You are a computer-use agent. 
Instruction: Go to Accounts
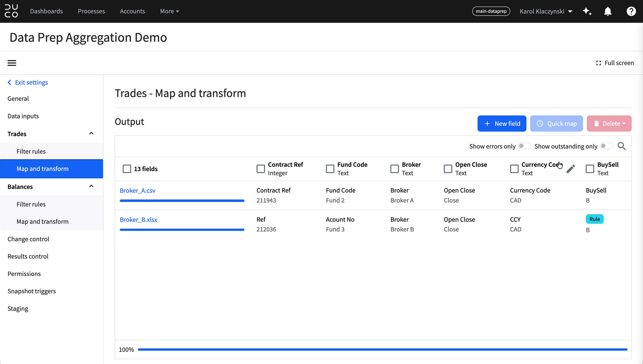pos(132,11)
